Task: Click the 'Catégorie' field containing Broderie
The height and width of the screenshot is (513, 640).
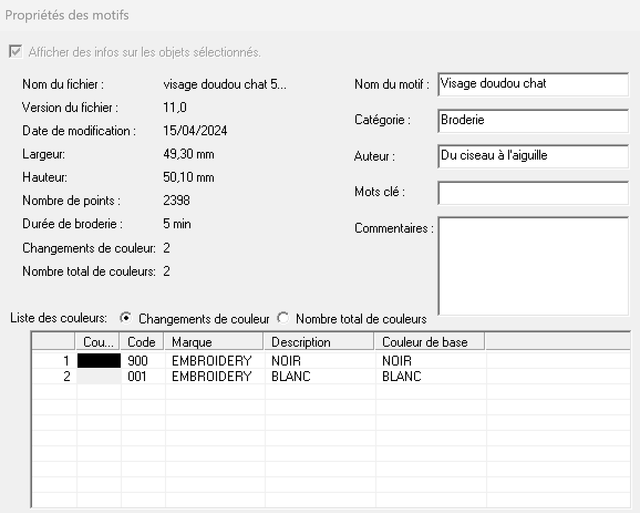Action: (x=532, y=120)
